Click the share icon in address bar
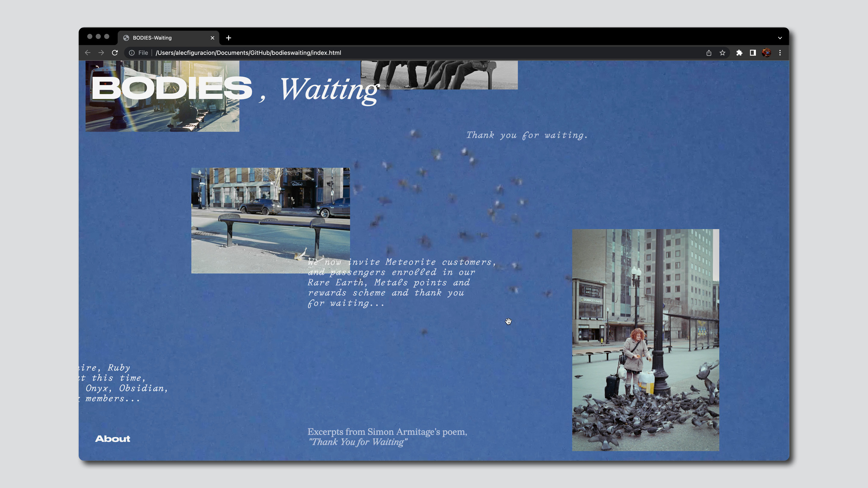The width and height of the screenshot is (868, 488). (709, 52)
